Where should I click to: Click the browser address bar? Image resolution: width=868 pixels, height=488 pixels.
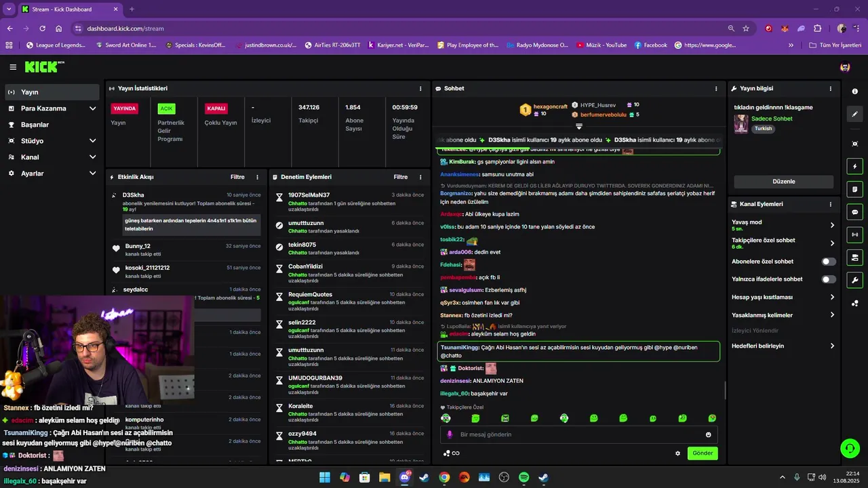coord(400,28)
